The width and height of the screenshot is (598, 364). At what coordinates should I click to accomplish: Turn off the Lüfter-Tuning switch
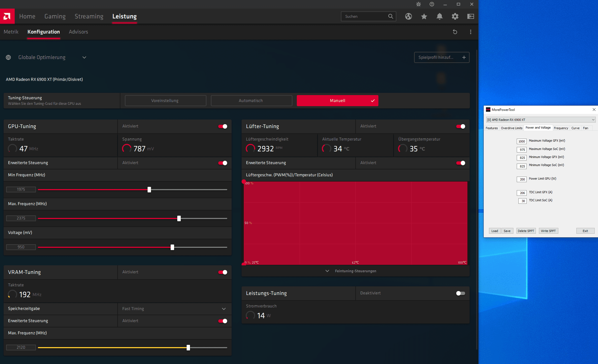[460, 126]
